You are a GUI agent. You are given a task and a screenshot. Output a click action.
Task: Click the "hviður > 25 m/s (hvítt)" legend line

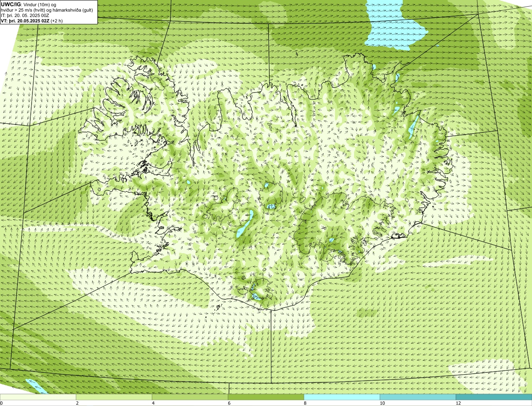click(x=48, y=10)
